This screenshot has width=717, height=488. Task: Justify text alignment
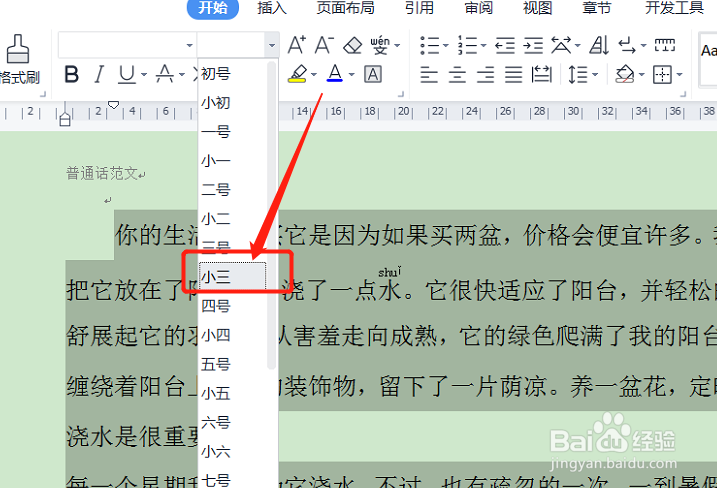514,74
